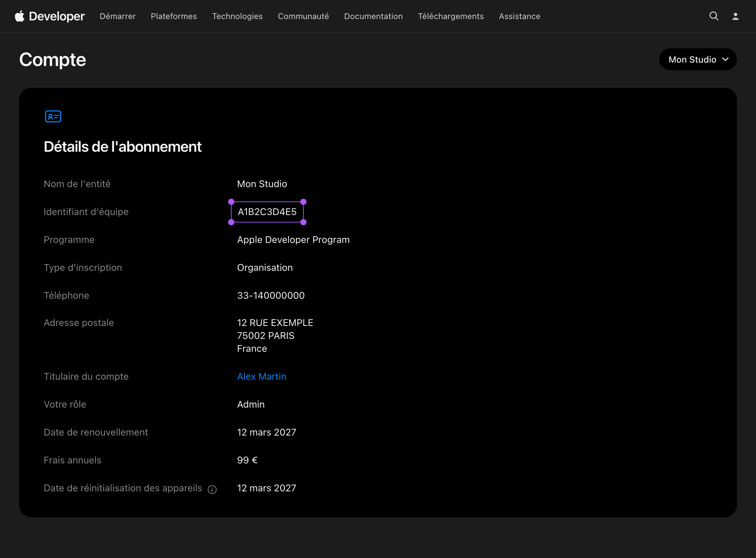Click the Votre rôle label
This screenshot has width=756, height=558.
coord(65,404)
